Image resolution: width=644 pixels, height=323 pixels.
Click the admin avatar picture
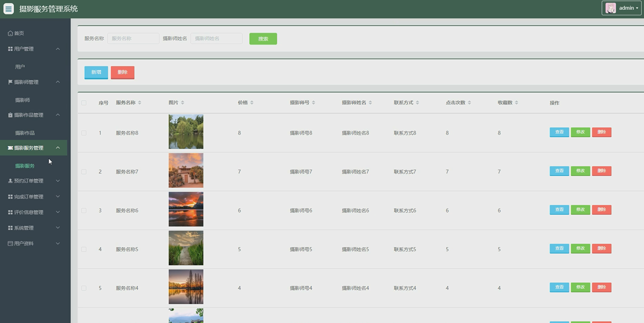(610, 8)
